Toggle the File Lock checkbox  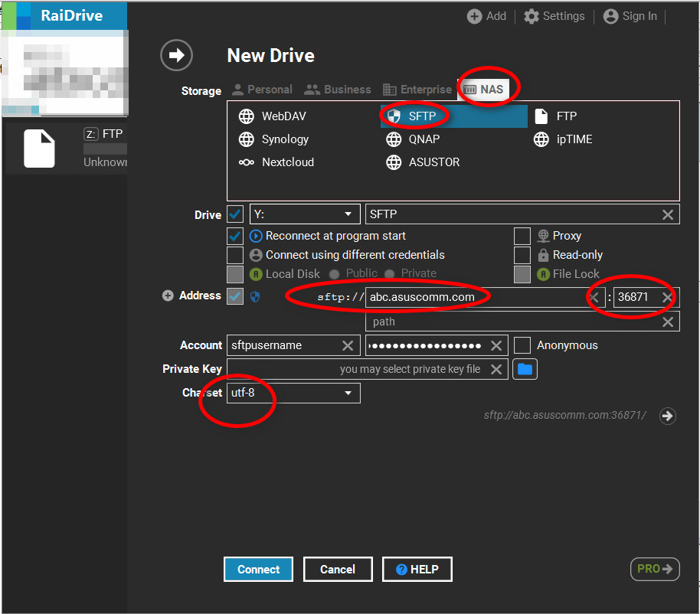point(522,274)
